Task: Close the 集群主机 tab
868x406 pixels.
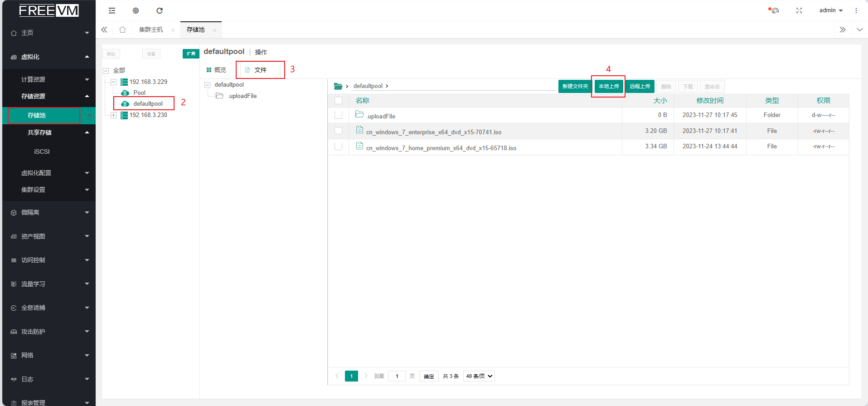Action: tap(173, 30)
